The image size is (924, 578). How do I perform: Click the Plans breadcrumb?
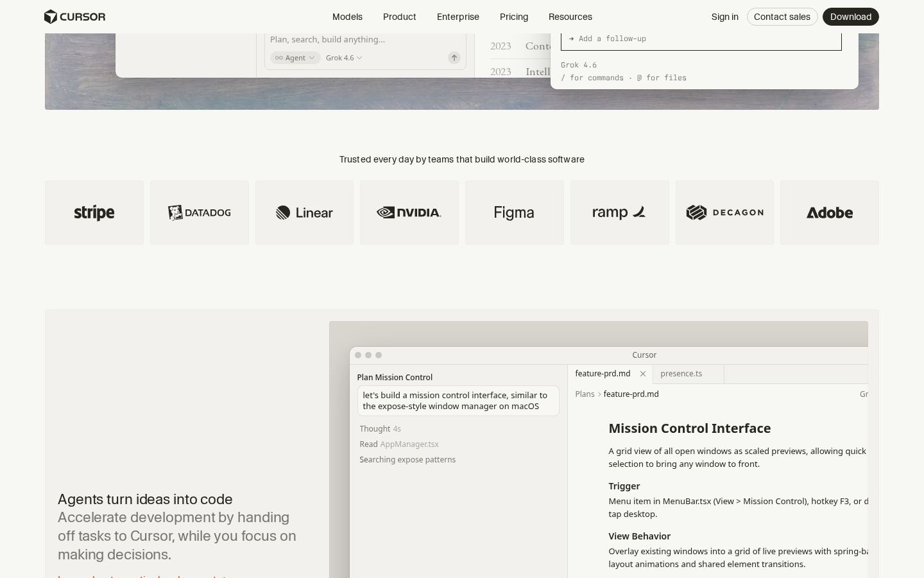click(585, 394)
